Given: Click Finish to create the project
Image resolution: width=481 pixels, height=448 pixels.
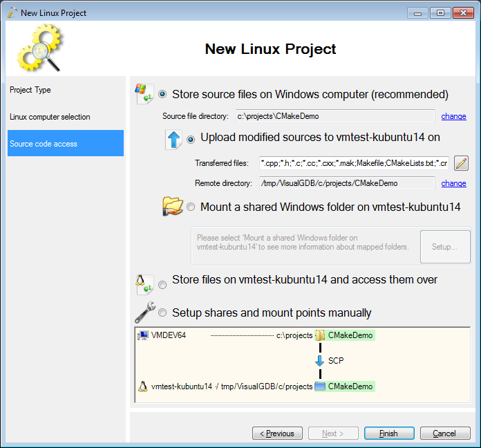Looking at the screenshot, I should 389,433.
